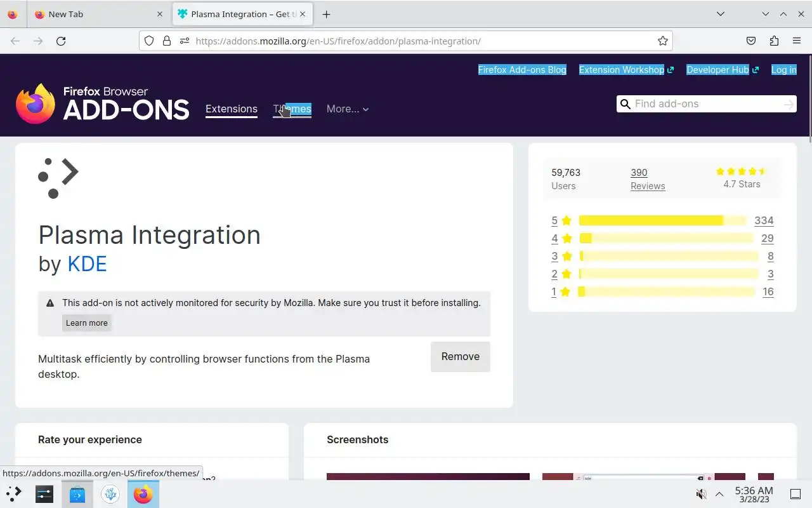
Task: Open the Firefox hamburger menu
Action: pyautogui.click(x=797, y=41)
